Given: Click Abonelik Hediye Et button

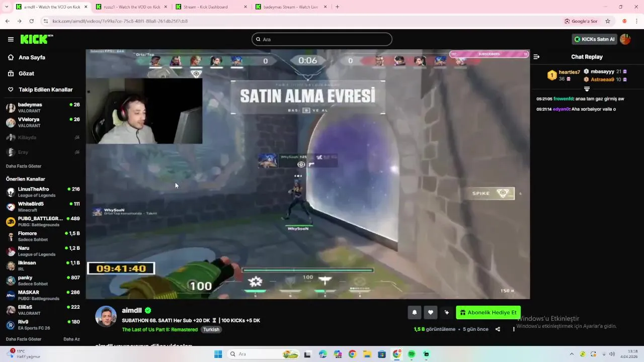Looking at the screenshot, I should 488,312.
